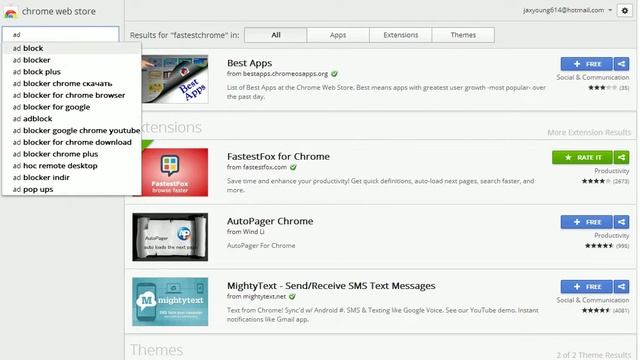Click FastestFox star rating
This screenshot has width=640, height=360.
click(596, 181)
